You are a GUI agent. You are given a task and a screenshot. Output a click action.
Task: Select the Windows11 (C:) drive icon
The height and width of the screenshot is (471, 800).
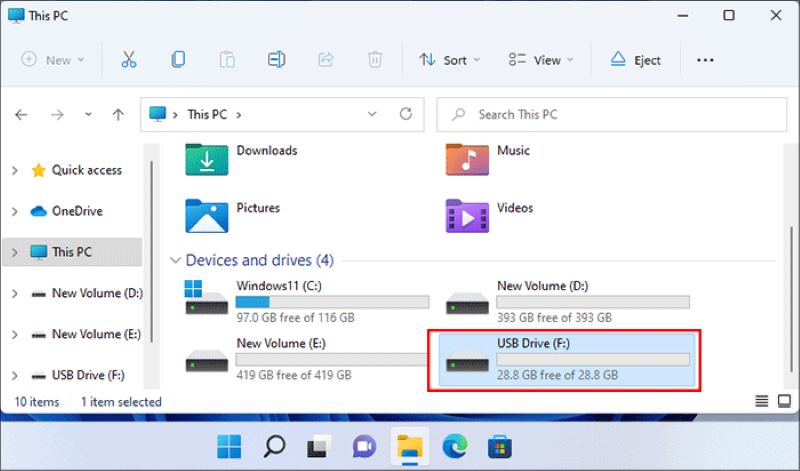tap(206, 298)
